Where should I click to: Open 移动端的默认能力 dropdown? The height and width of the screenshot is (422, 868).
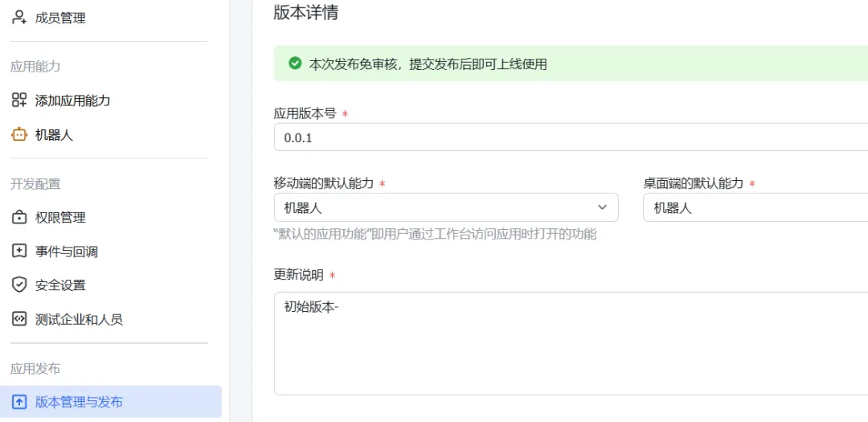point(446,207)
